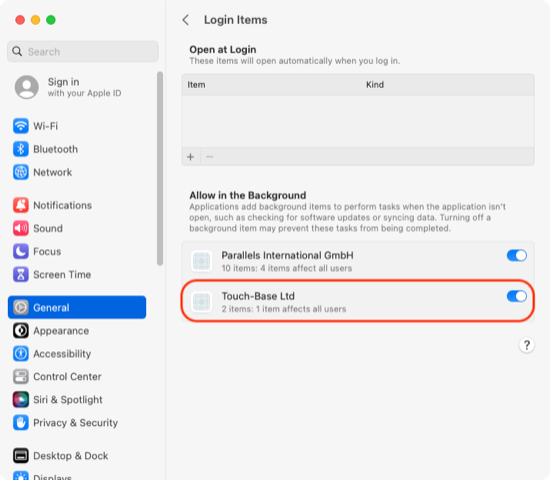Open Appearance settings label
This screenshot has width=550, height=480.
pyautogui.click(x=61, y=331)
